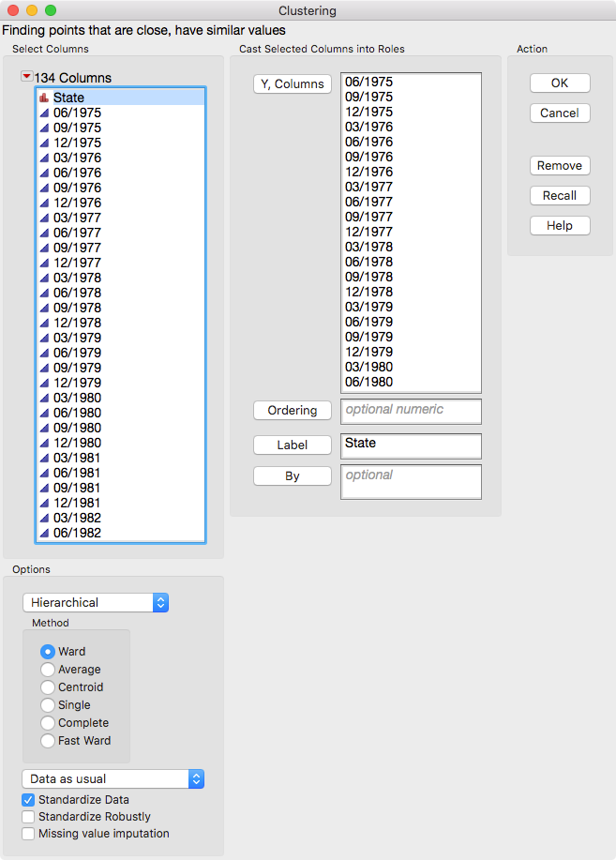Enable Standardize Robustly option
The height and width of the screenshot is (860, 616).
point(28,817)
